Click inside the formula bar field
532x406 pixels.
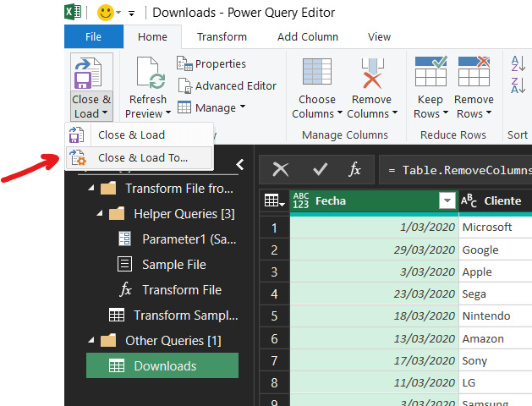[457, 169]
